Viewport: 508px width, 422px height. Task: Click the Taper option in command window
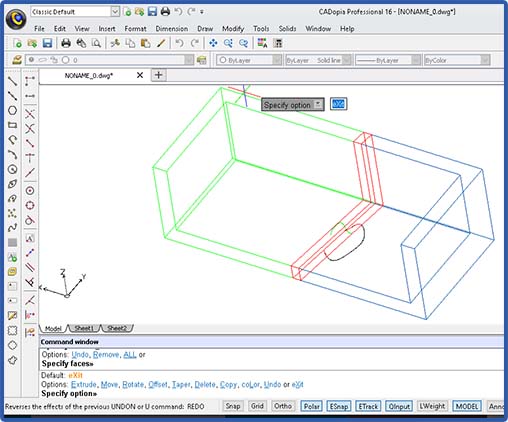181,384
